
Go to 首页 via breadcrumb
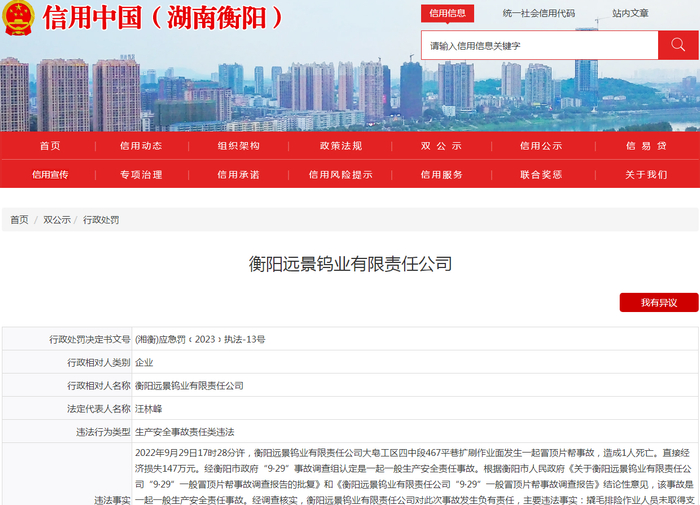[x=19, y=220]
